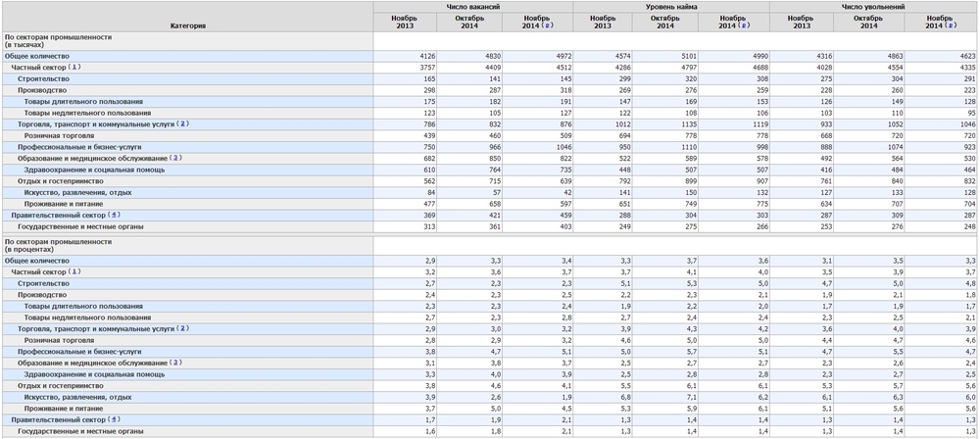Click the Категория column header
The width and height of the screenshot is (980, 439).
(187, 25)
